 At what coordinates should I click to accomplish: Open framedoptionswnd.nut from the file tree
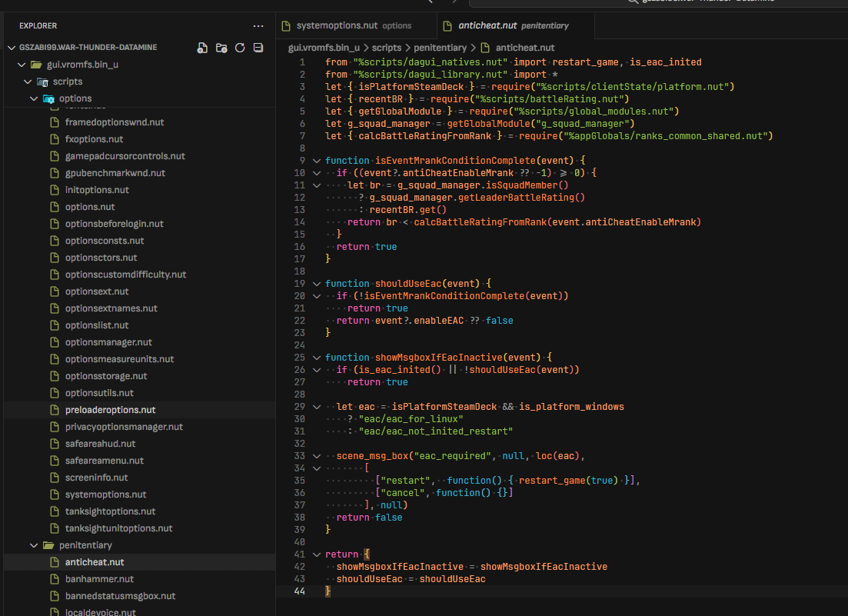coord(139,122)
